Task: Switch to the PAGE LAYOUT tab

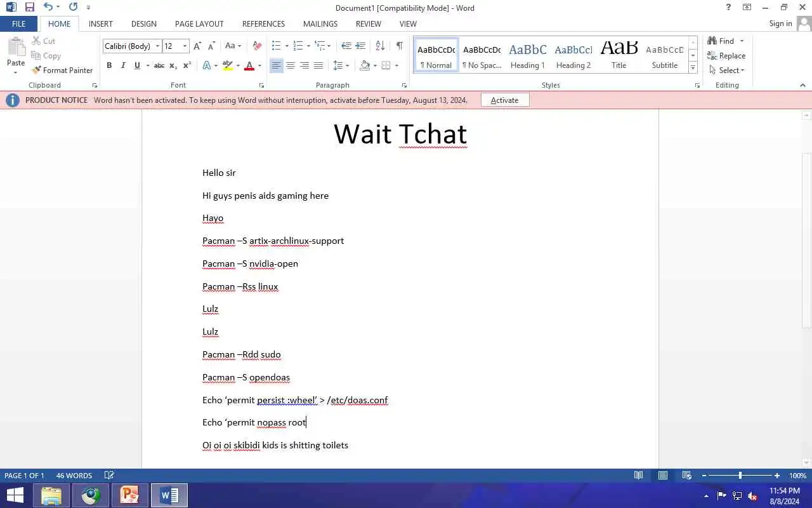Action: tap(199, 23)
